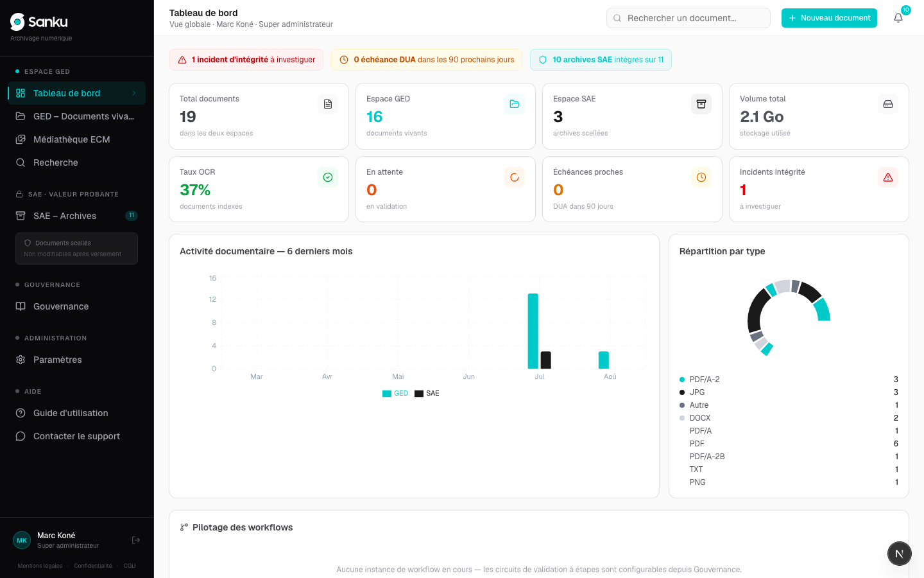Click the Volume total storage icon

coord(888,104)
